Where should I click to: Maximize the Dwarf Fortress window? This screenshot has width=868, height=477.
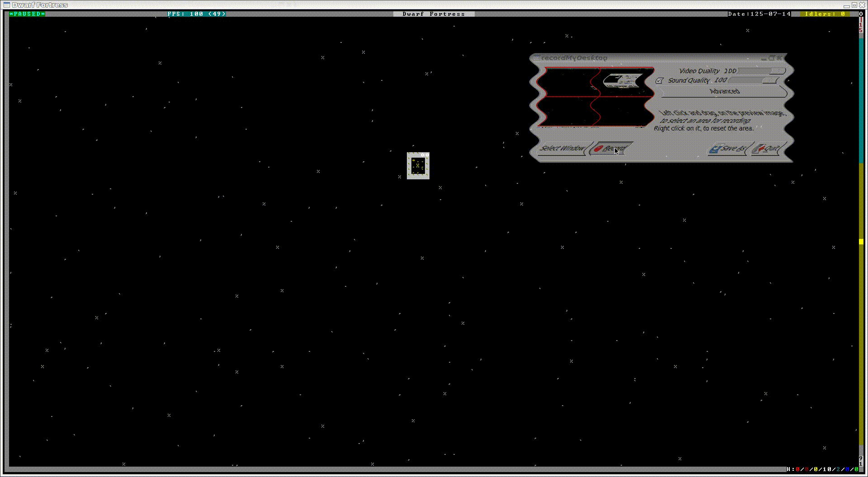click(x=854, y=5)
